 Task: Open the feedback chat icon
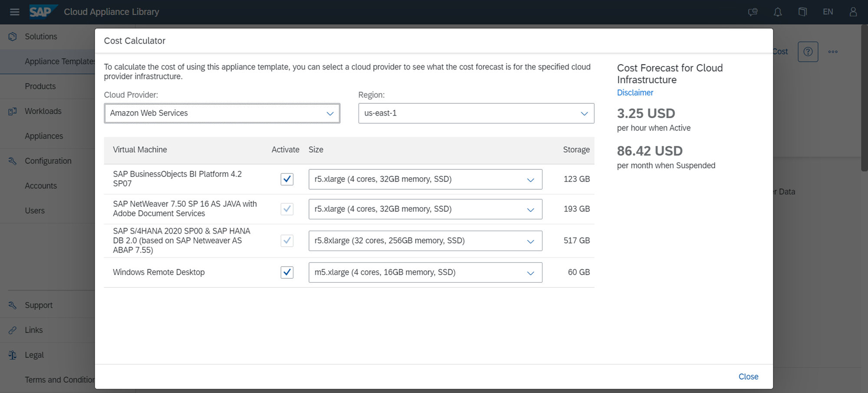(x=753, y=12)
